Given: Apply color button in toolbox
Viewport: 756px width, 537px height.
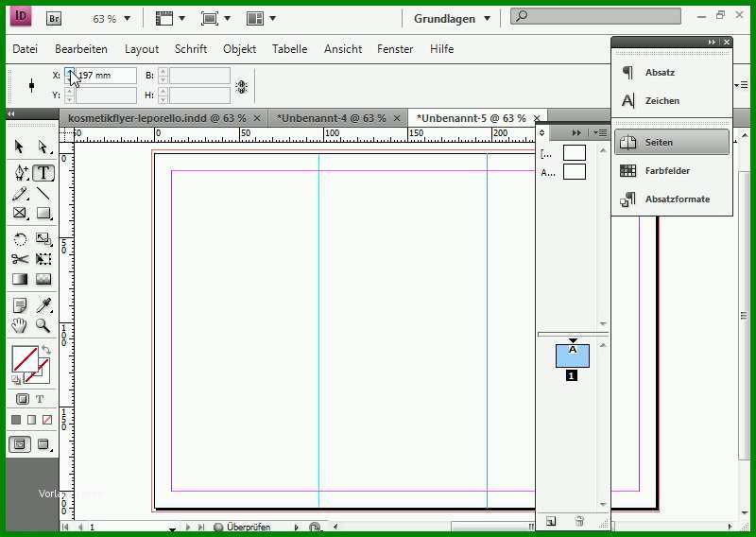Looking at the screenshot, I should click(16, 420).
